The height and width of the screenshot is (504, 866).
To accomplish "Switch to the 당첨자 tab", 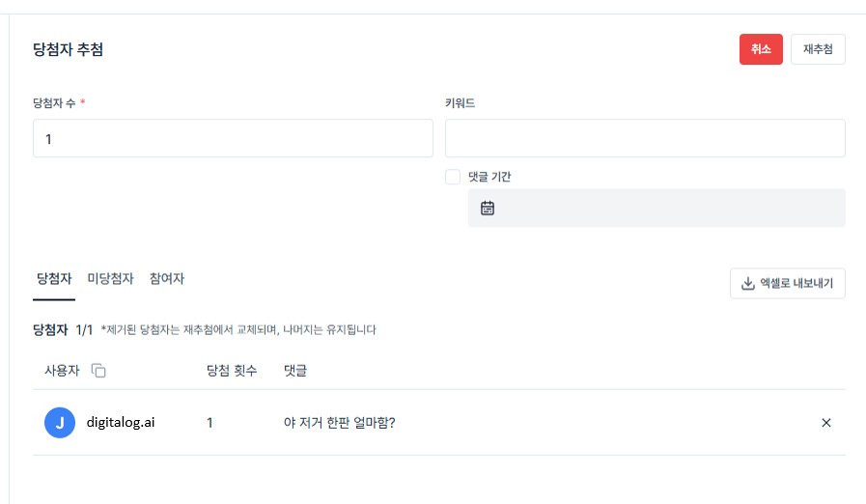I will (x=54, y=279).
